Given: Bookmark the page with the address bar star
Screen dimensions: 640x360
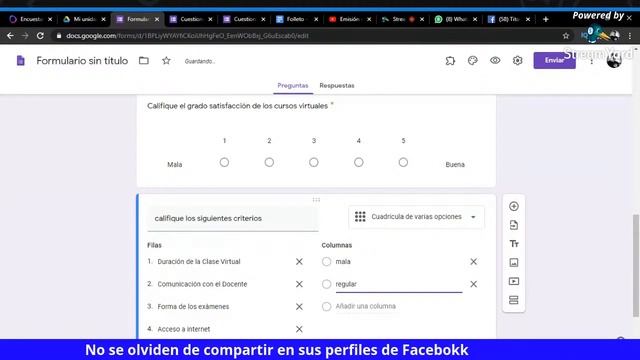Looking at the screenshot, I should [x=566, y=36].
